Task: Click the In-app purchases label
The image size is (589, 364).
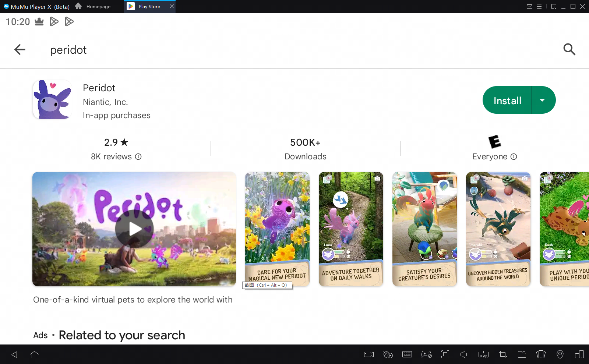Action: (117, 116)
